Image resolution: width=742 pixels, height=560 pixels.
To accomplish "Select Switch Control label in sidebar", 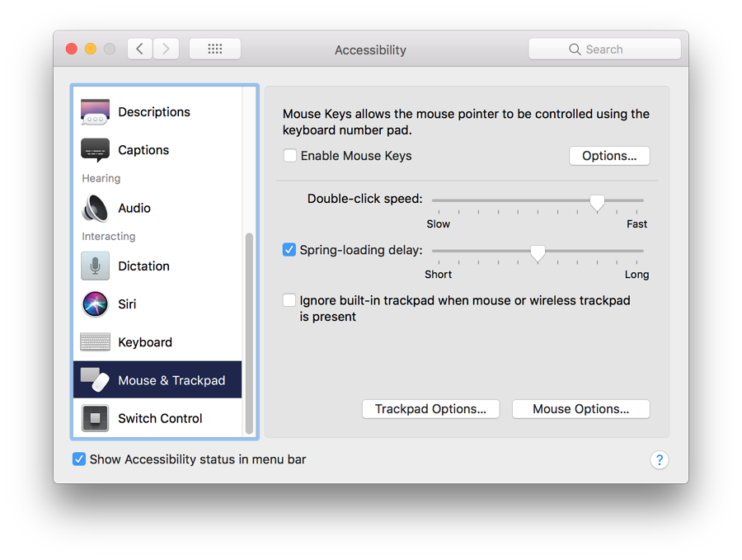I will [161, 418].
